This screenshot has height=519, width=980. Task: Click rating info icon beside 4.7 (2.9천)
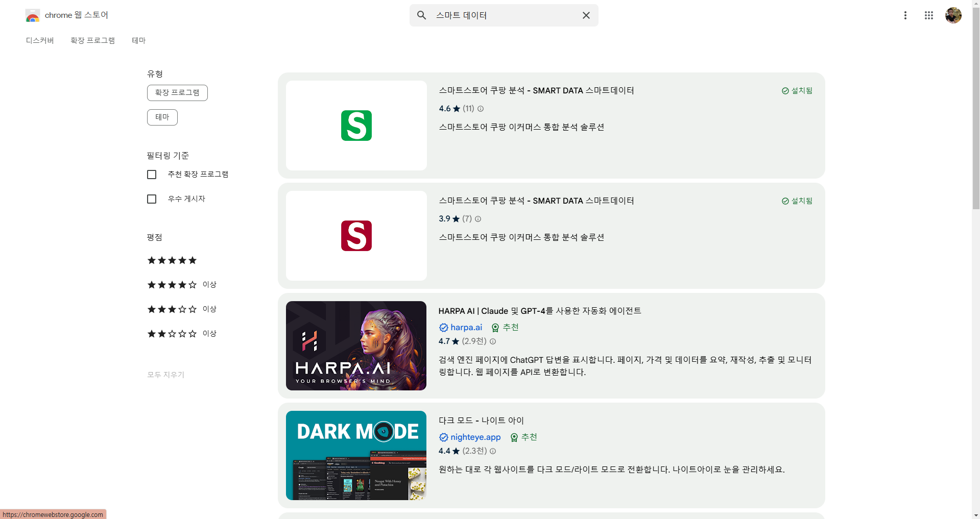click(x=493, y=341)
